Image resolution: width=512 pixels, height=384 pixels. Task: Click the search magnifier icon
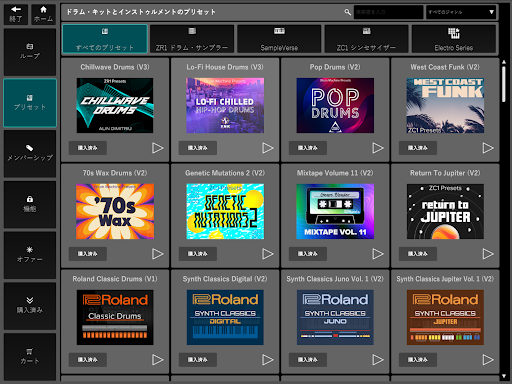coord(347,12)
